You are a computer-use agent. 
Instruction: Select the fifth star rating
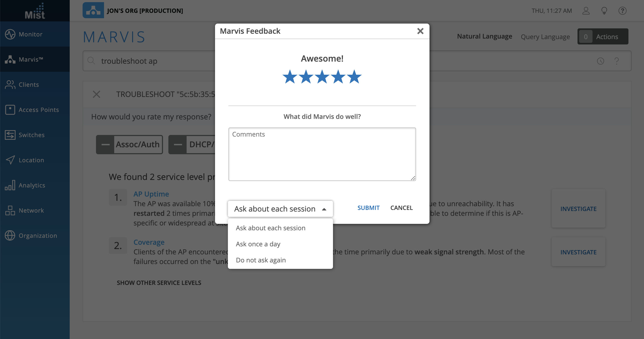pos(354,77)
